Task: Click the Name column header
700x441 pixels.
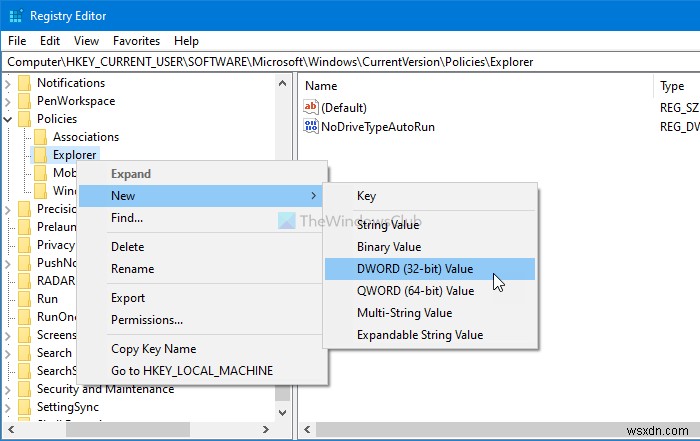Action: click(477, 86)
